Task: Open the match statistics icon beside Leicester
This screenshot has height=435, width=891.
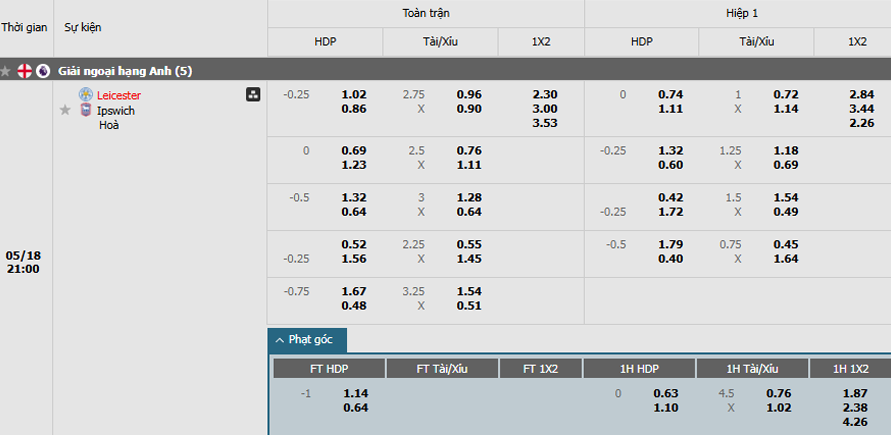Action: pos(253,95)
